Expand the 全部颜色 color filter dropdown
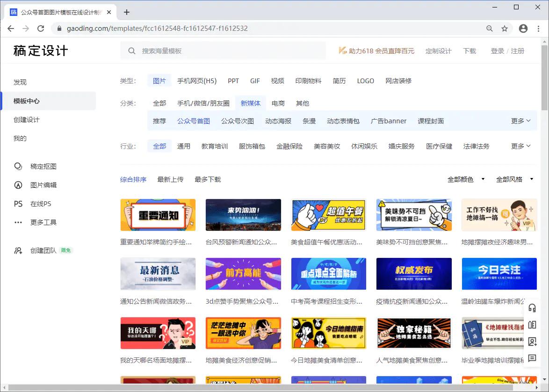 (x=465, y=179)
